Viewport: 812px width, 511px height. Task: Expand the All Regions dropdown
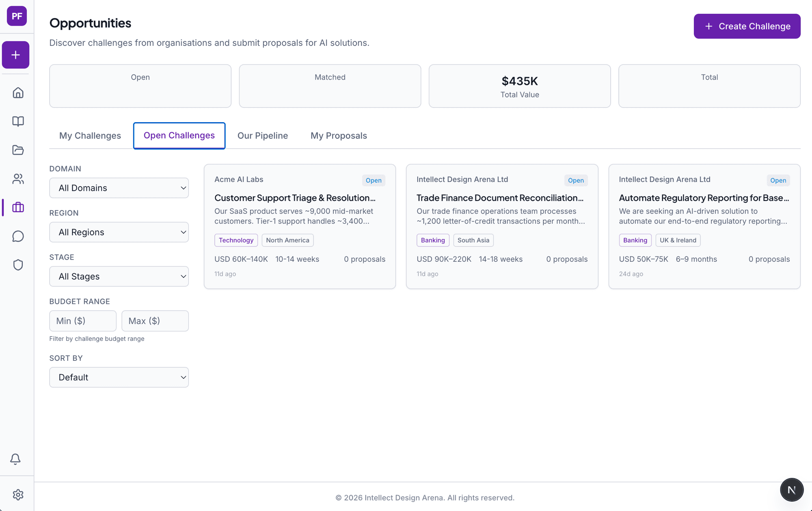[119, 232]
